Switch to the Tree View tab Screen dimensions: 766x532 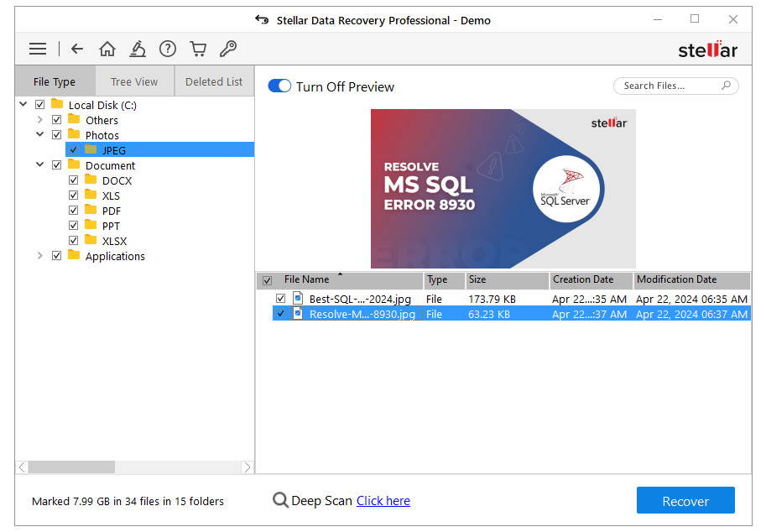tap(134, 81)
